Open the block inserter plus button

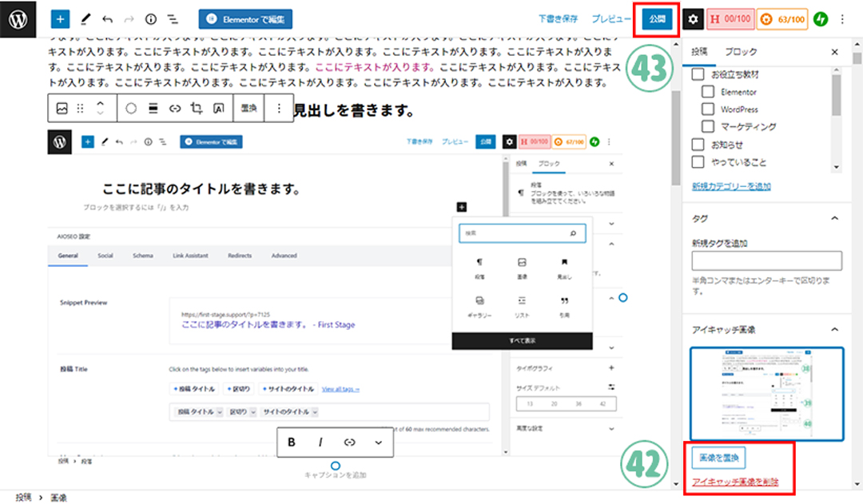click(62, 18)
